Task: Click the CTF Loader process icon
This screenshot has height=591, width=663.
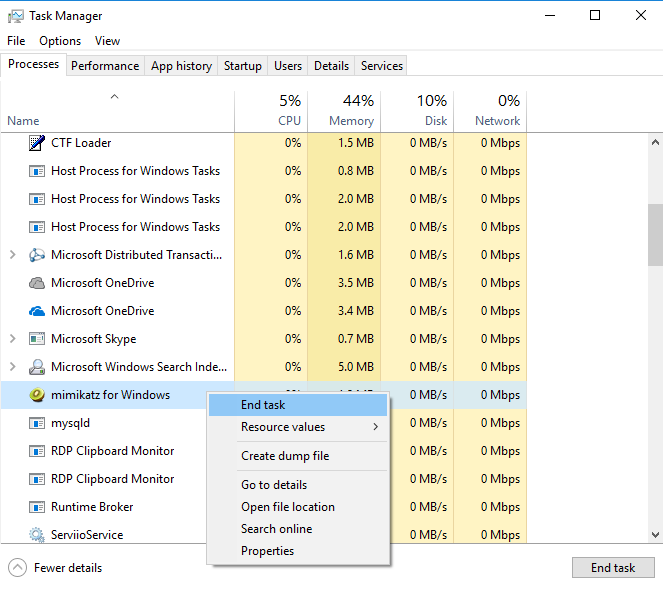Action: (x=37, y=143)
